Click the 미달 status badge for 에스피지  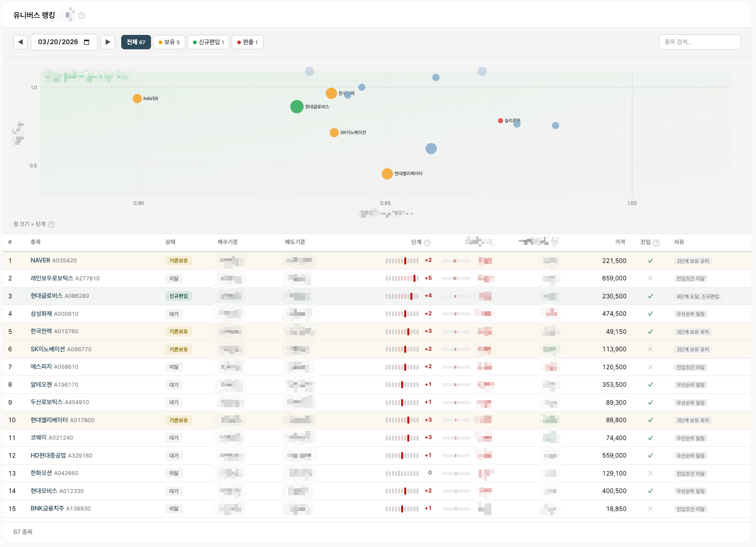[x=174, y=367]
